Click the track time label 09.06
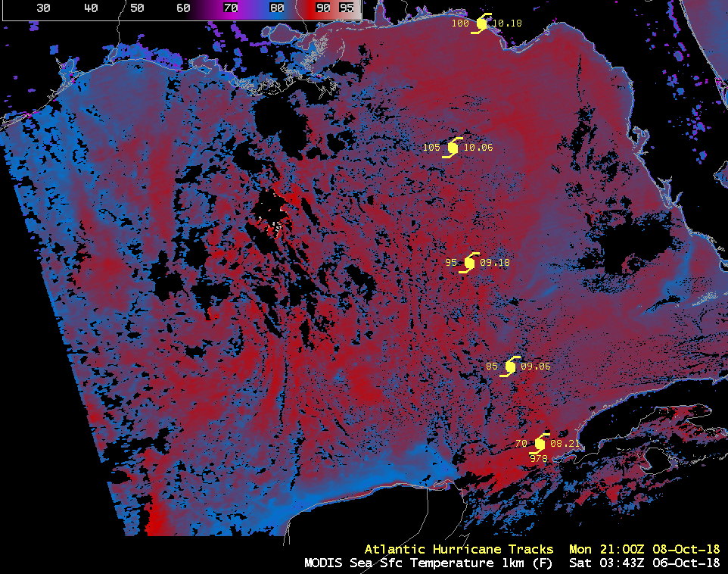This screenshot has width=728, height=574. click(535, 367)
